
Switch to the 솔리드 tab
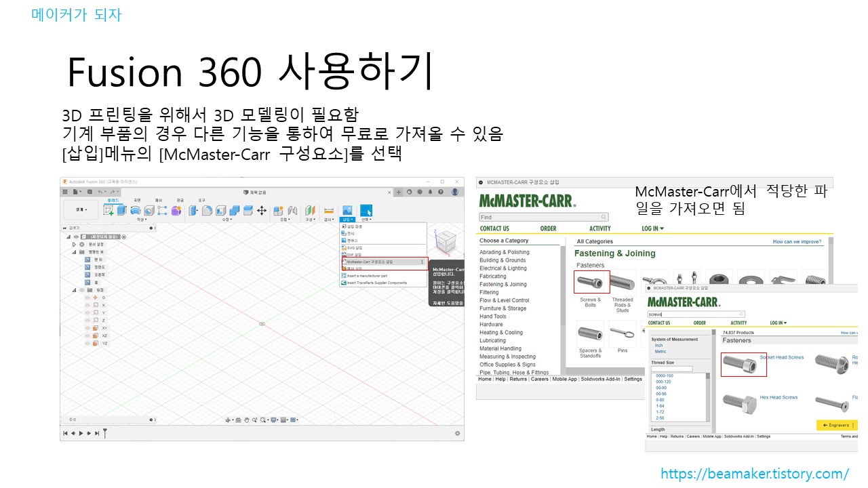point(115,201)
